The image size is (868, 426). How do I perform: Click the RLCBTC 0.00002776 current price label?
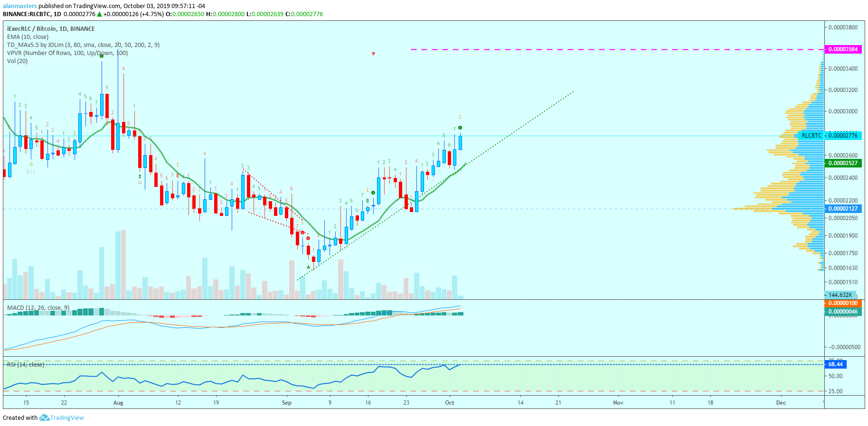tap(830, 136)
